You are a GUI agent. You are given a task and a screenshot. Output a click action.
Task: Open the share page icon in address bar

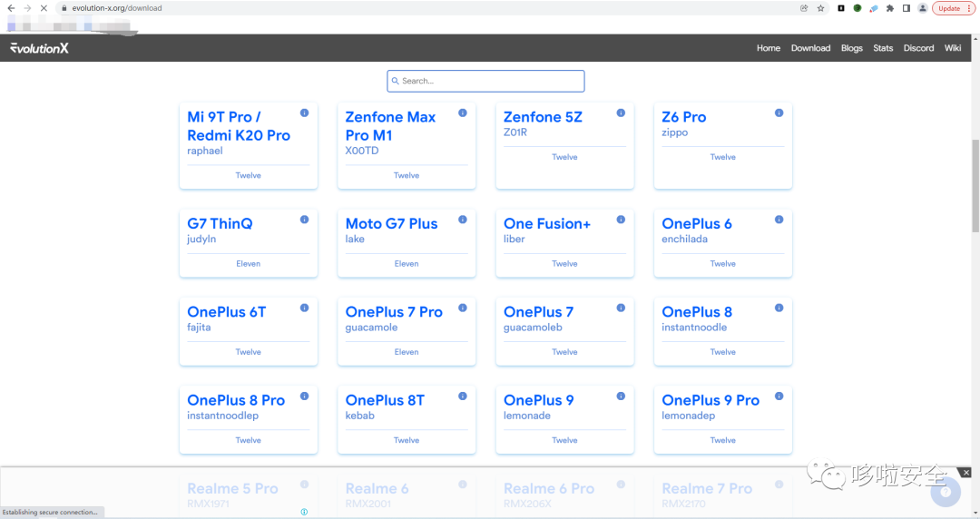[x=804, y=8]
